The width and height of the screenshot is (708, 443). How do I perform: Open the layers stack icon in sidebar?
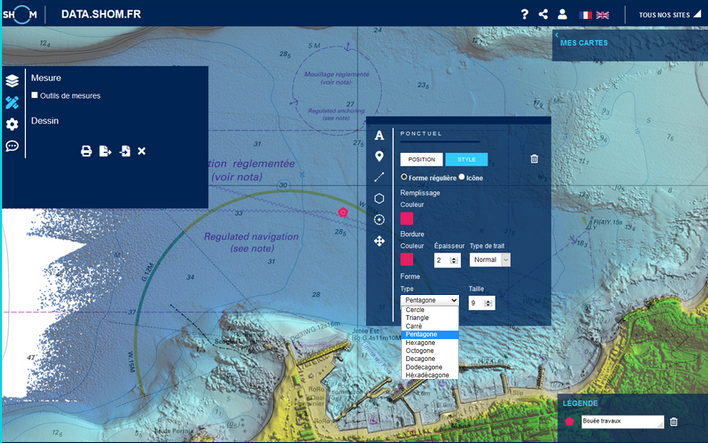point(12,81)
